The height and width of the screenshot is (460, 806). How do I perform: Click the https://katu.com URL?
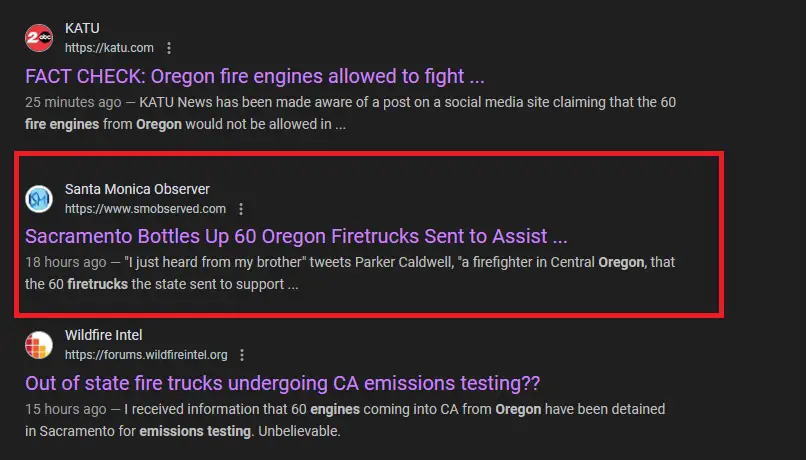[x=109, y=48]
